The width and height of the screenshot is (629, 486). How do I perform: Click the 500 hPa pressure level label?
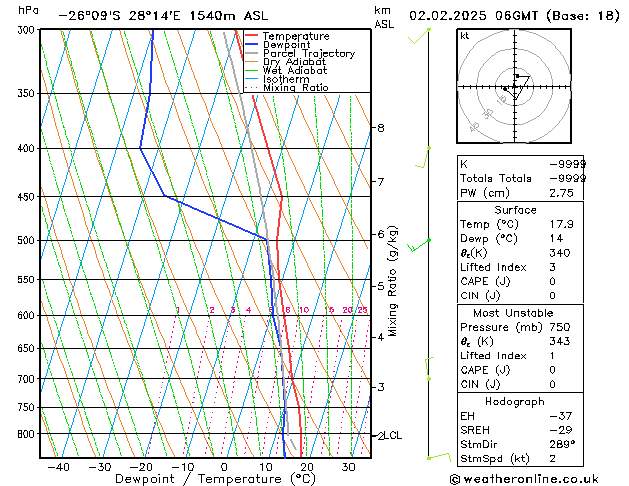[26, 240]
